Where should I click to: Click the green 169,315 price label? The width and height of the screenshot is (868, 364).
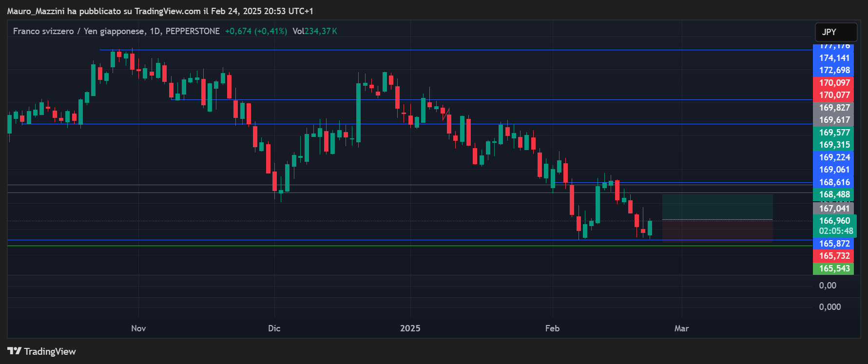point(833,145)
